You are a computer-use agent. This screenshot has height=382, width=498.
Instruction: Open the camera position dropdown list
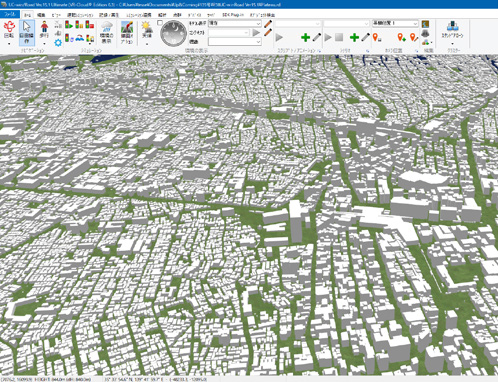(x=395, y=23)
